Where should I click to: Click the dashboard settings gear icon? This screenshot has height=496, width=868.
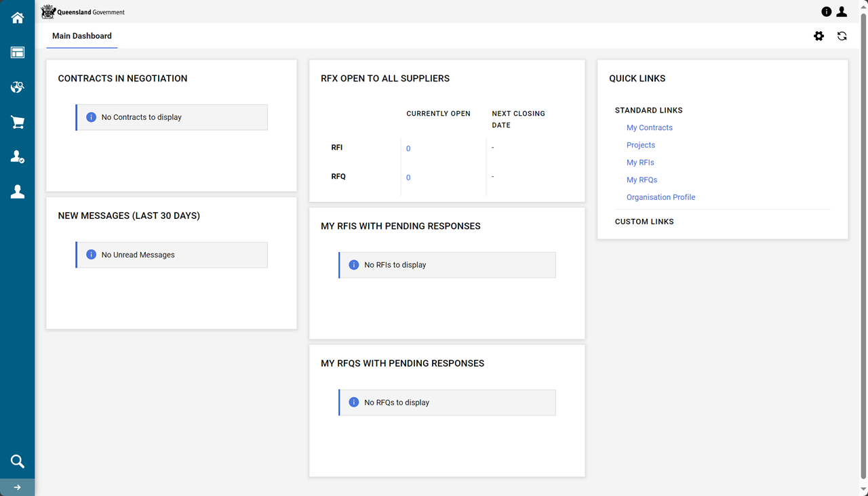(819, 36)
